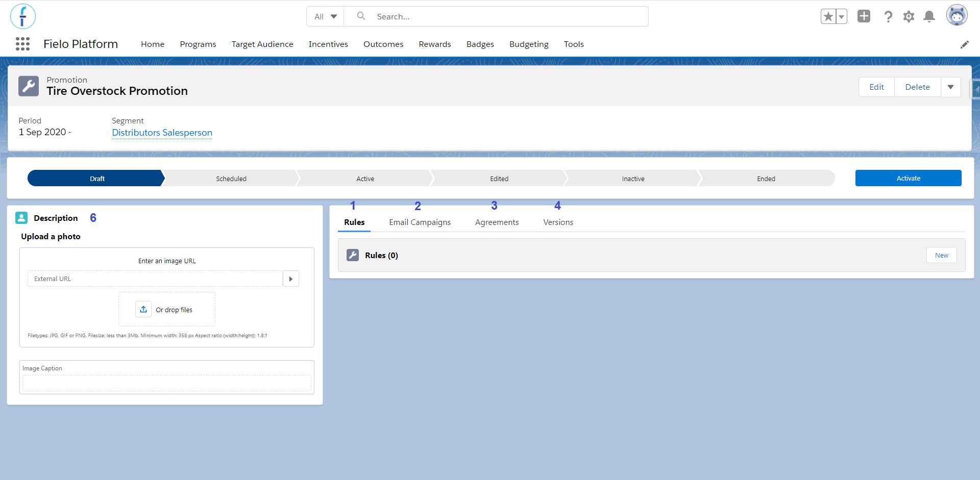Switch to the Versions tab
The width and height of the screenshot is (980, 480).
[558, 222]
